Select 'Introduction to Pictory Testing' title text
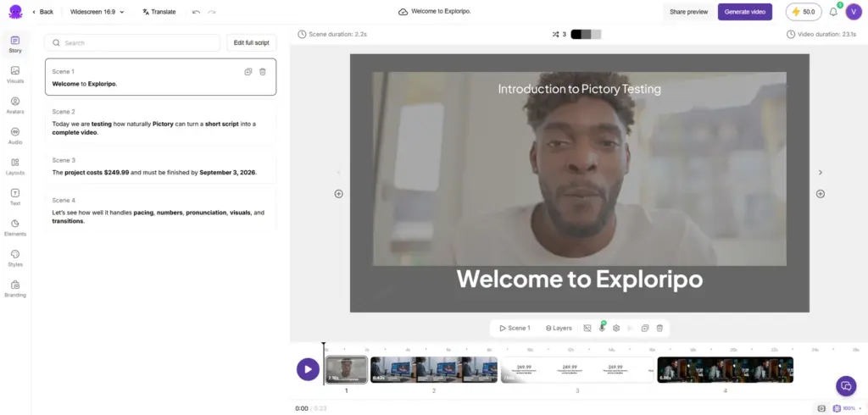This screenshot has height=415, width=868. click(579, 89)
